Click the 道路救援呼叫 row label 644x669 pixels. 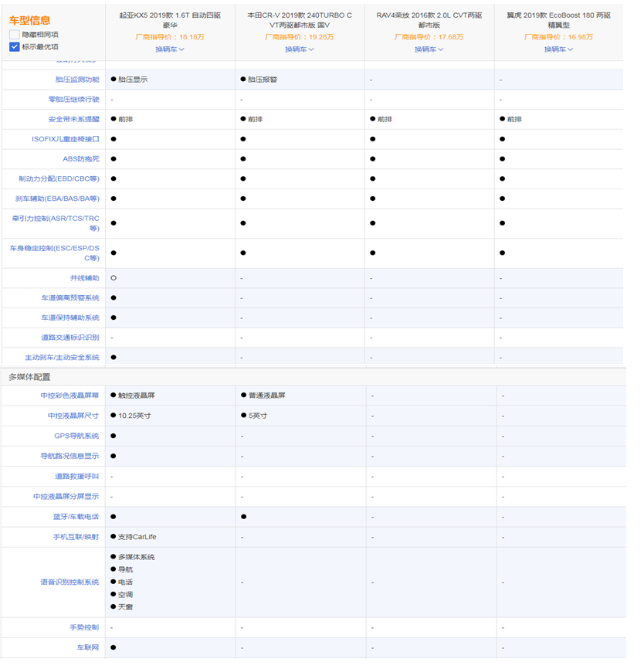(x=76, y=477)
